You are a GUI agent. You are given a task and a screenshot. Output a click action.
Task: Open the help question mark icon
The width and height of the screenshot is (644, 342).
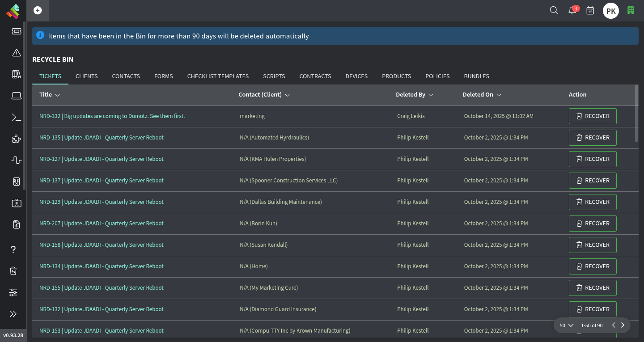13,249
